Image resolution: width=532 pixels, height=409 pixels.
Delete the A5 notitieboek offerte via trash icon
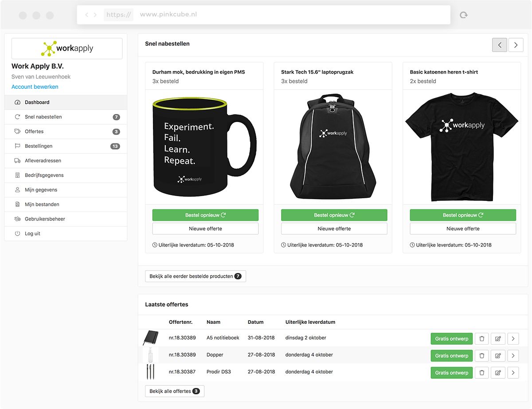pos(481,338)
